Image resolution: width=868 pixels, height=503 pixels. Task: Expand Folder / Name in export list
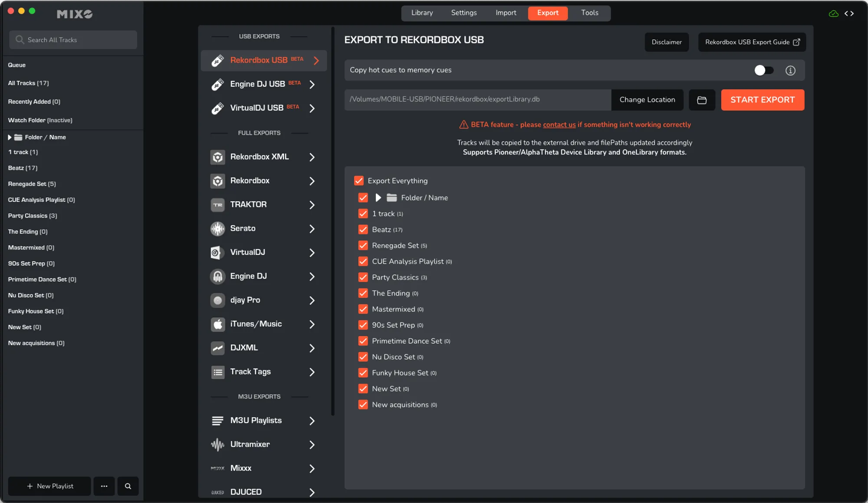pyautogui.click(x=378, y=198)
